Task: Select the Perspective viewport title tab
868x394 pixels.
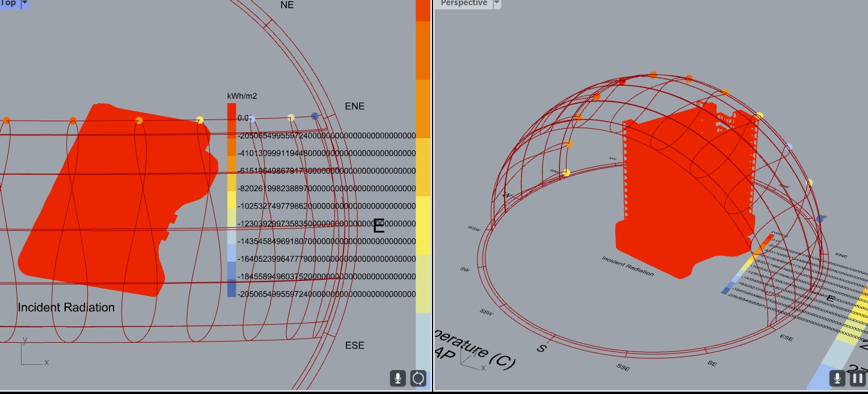Action: point(464,3)
